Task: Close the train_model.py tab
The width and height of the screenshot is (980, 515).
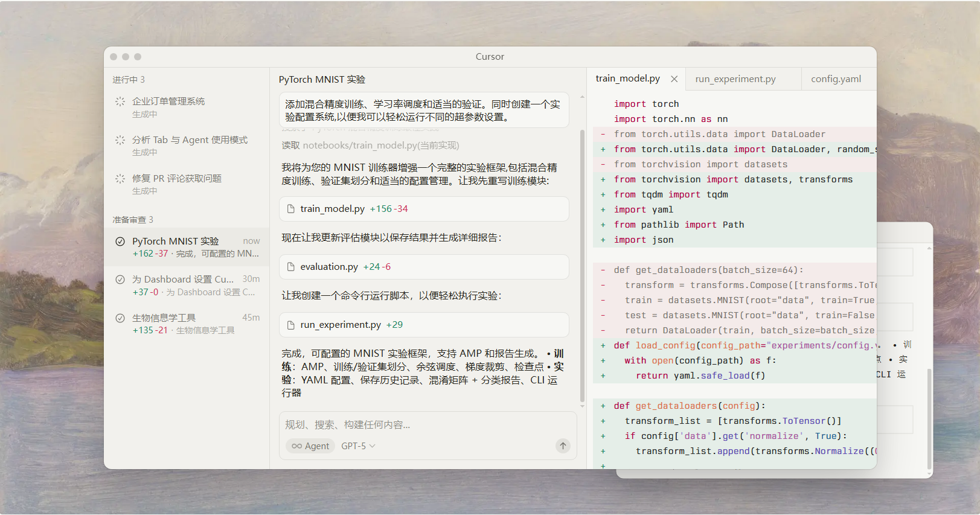Action: click(674, 79)
